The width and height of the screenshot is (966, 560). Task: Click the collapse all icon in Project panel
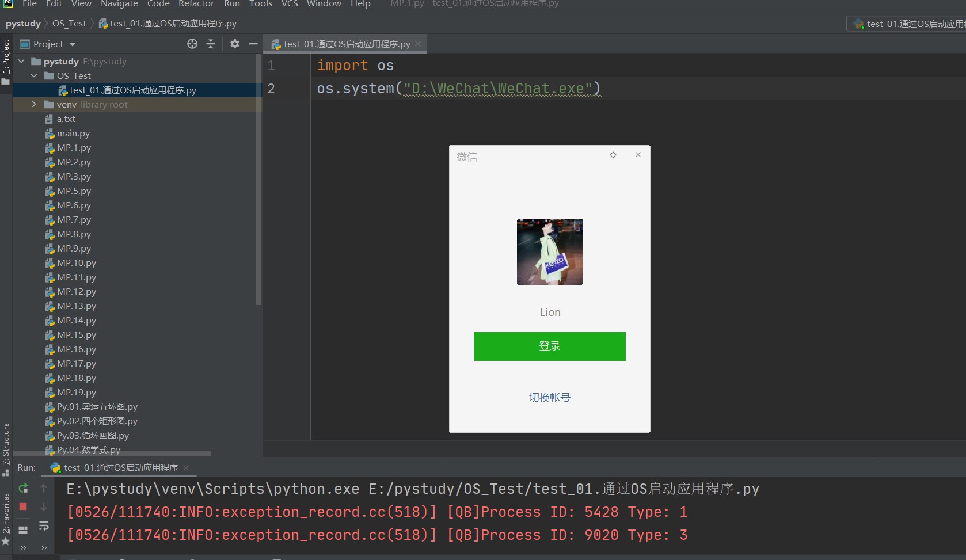point(211,44)
